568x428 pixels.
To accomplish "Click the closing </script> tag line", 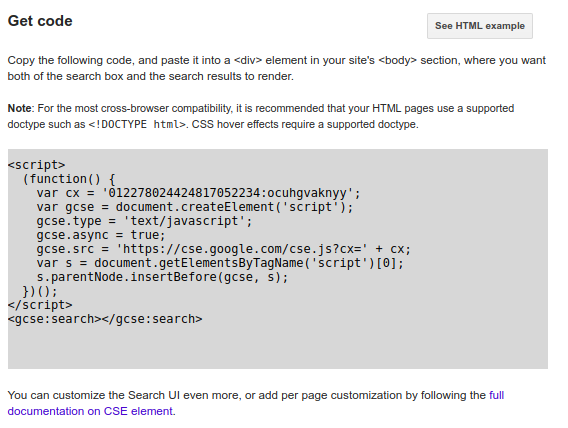I will pyautogui.click(x=40, y=305).
